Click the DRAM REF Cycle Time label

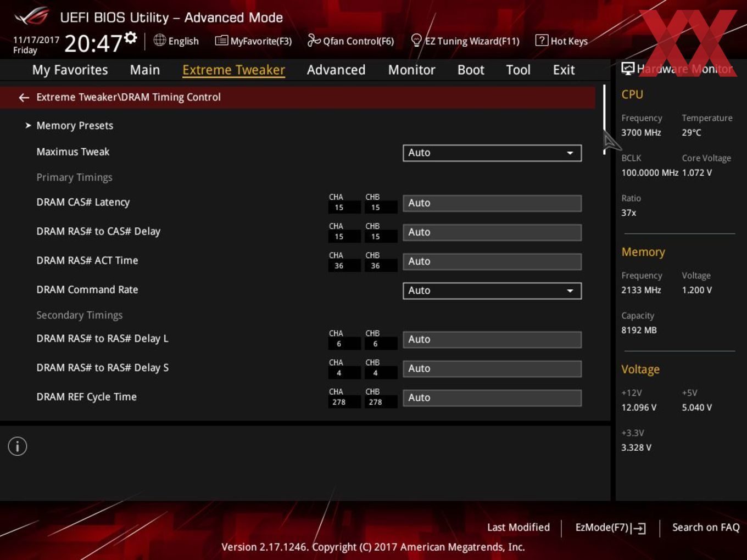[x=86, y=396]
